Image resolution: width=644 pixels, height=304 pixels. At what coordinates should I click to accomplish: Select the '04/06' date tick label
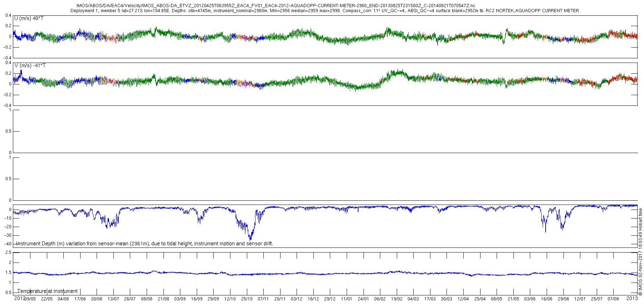pyautogui.click(x=63, y=299)
